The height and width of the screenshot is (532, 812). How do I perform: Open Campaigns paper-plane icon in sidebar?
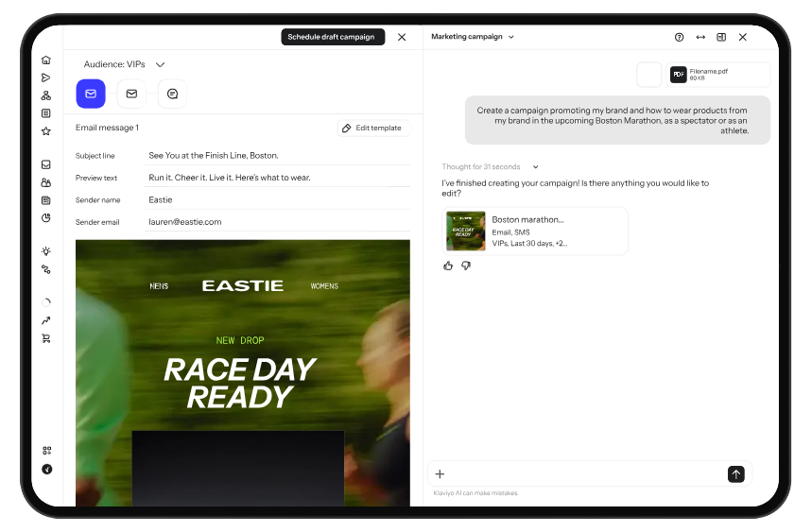46,77
